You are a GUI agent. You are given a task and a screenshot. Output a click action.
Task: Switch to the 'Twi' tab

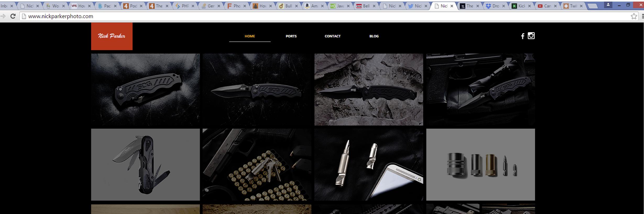click(x=573, y=6)
